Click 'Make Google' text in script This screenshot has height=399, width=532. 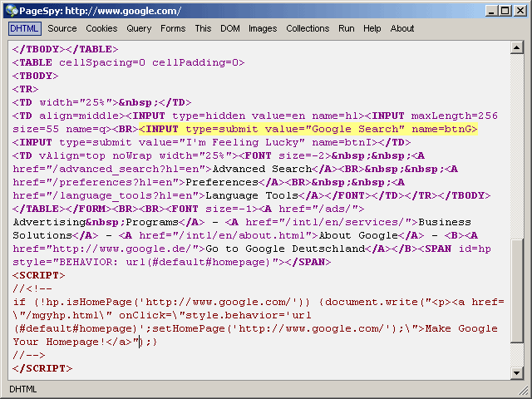pos(461,329)
